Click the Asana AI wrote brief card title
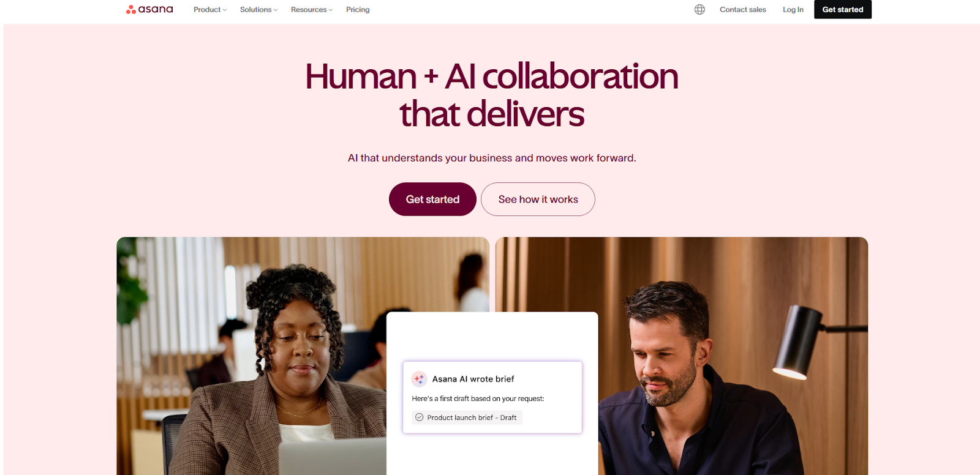Screen dimensions: 980x475 (473, 379)
